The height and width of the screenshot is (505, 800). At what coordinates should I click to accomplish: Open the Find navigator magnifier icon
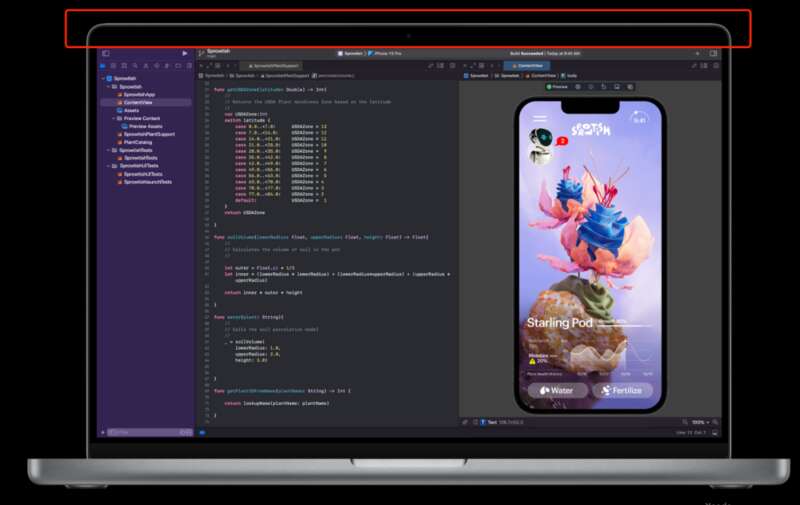(135, 66)
